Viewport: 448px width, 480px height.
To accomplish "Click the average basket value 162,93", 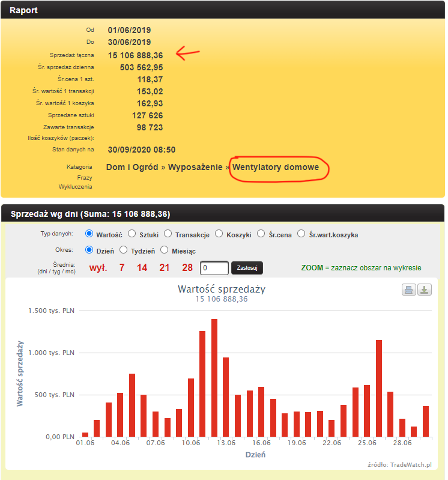I will pyautogui.click(x=150, y=103).
